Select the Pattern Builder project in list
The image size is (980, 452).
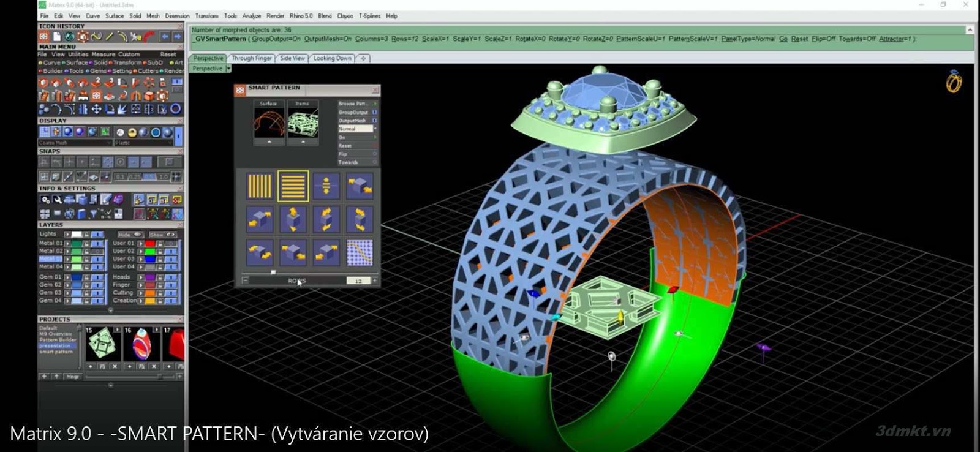(58, 340)
